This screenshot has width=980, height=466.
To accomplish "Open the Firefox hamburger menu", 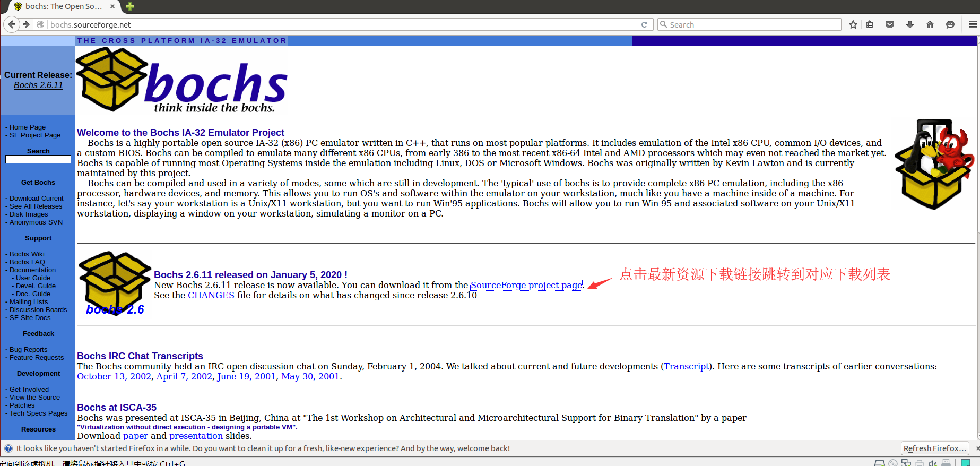I will [x=973, y=24].
